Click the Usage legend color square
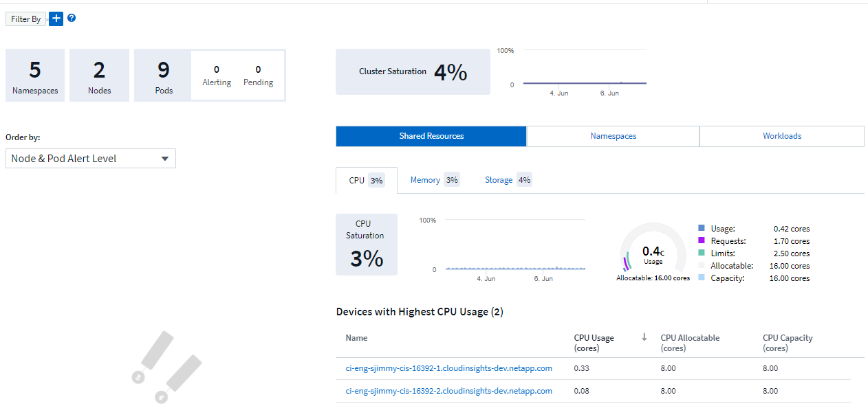 click(702, 229)
